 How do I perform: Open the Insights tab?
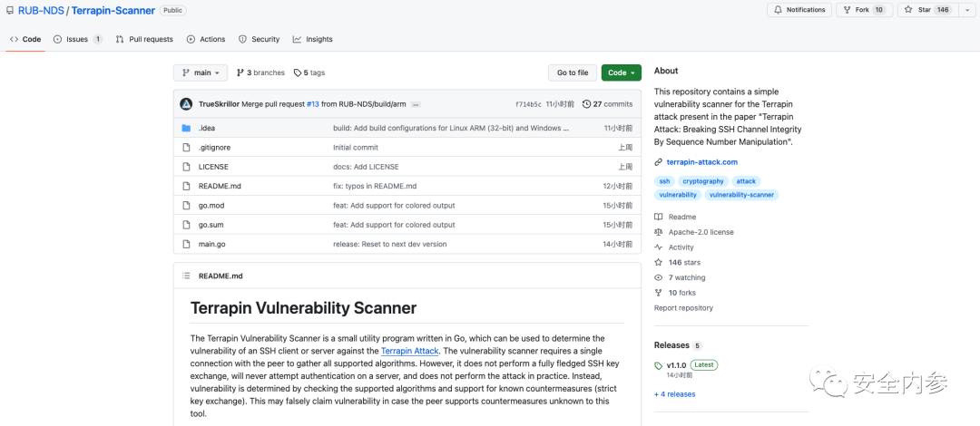(x=312, y=39)
